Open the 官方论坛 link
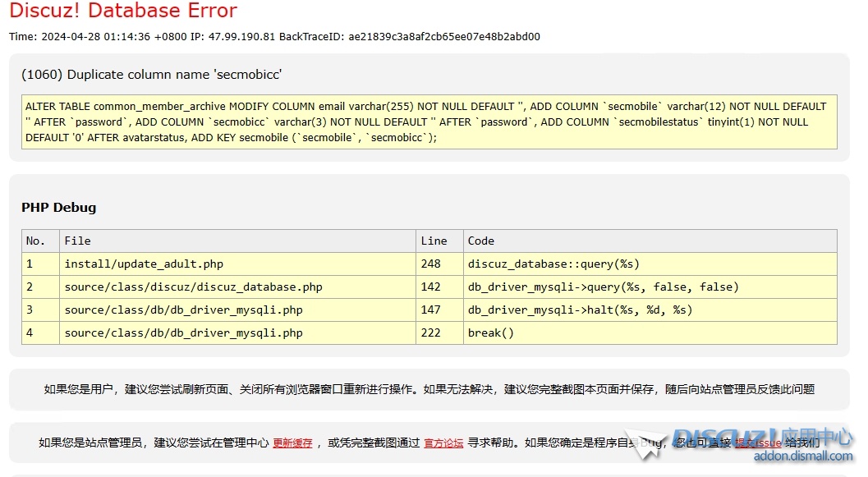 443,443
